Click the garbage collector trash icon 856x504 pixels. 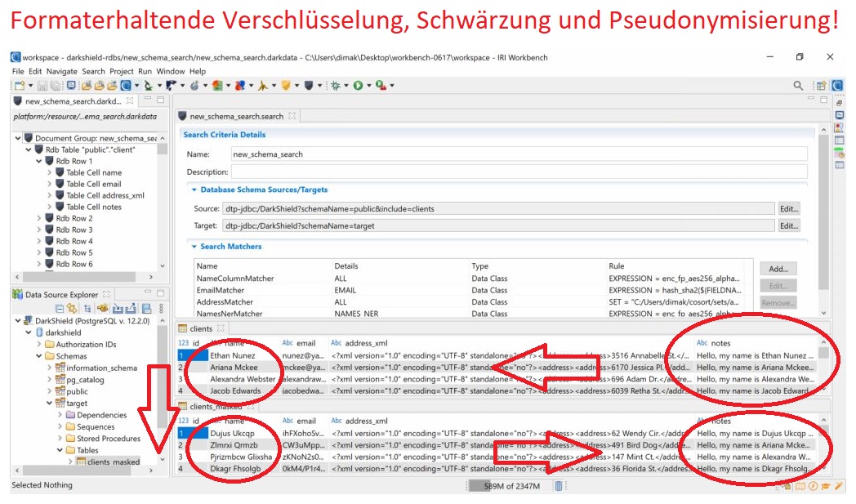559,485
